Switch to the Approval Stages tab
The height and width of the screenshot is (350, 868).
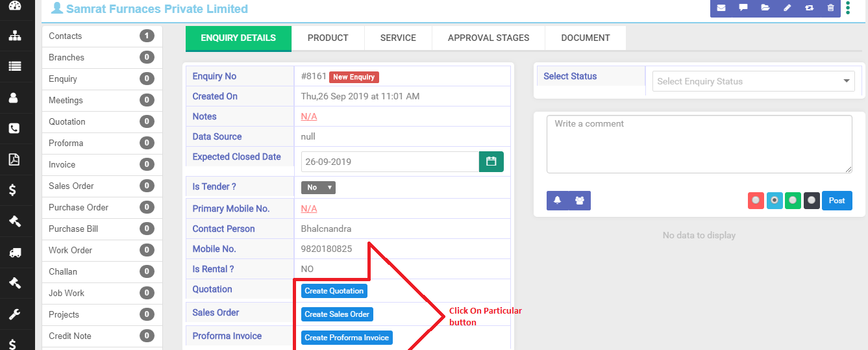coord(488,38)
